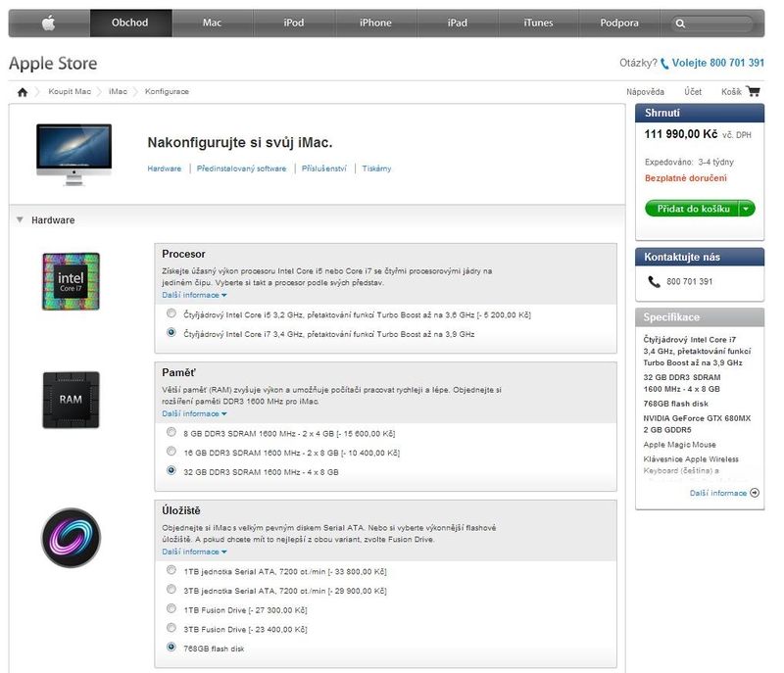Click the Volejte 800 701 391 link
Viewport: 784px width, 673px height.
click(x=718, y=63)
